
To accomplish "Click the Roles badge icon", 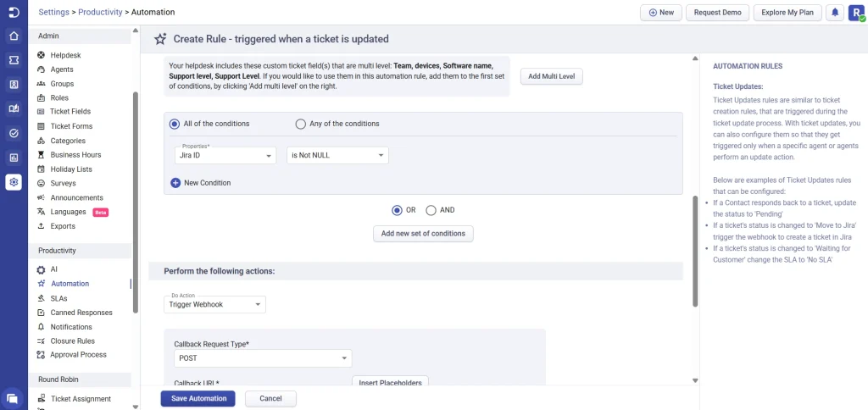I will [41, 98].
